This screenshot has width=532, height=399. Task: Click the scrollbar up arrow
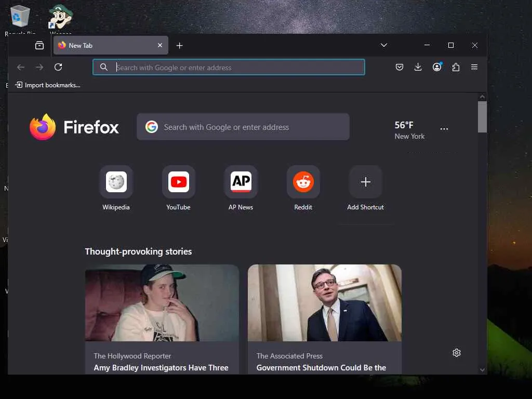pyautogui.click(x=482, y=97)
